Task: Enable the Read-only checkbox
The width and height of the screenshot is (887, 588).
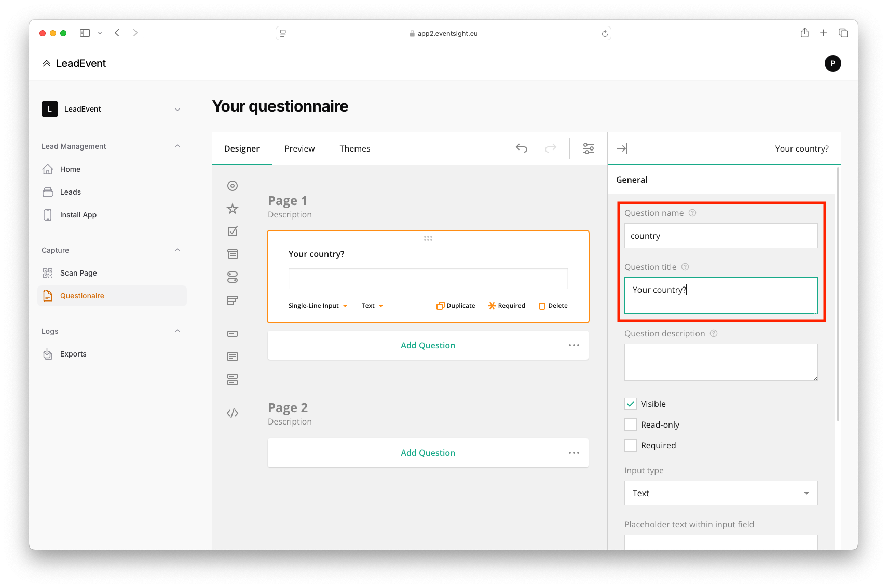Action: coord(631,425)
